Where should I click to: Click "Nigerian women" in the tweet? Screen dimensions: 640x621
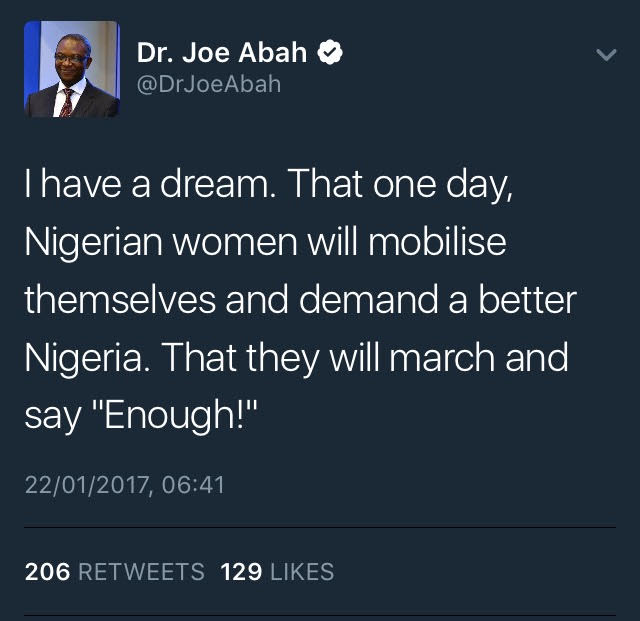point(161,243)
